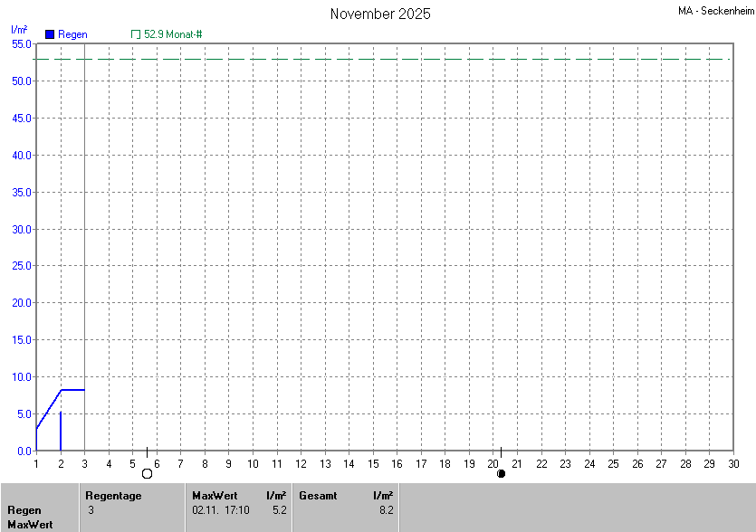Click the blue vertical rain bar at day 2

(x=61, y=432)
